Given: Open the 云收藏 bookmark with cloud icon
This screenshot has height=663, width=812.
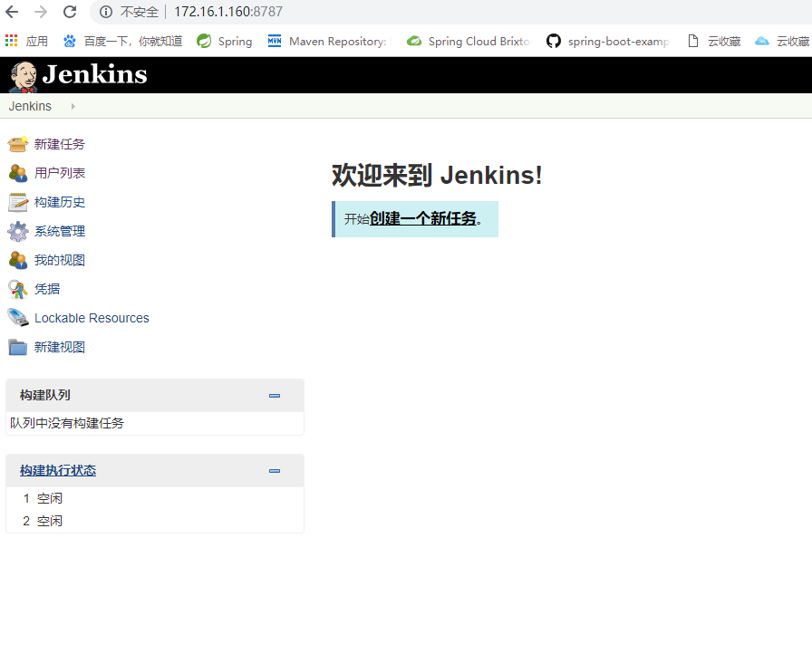Looking at the screenshot, I should [782, 41].
